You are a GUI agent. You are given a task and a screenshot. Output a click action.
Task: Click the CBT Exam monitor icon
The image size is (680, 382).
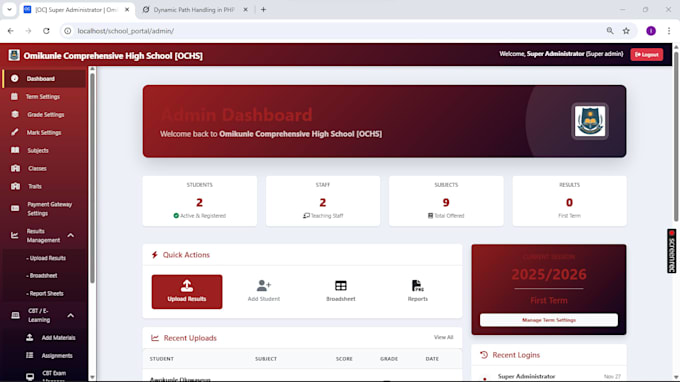click(30, 376)
